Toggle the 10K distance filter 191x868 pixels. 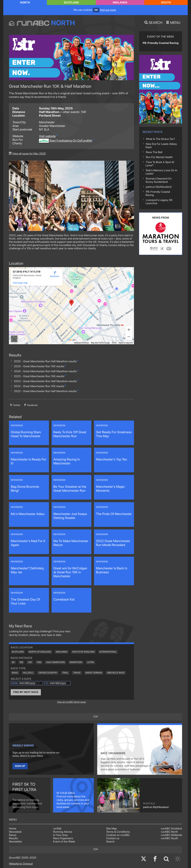pos(30,662)
